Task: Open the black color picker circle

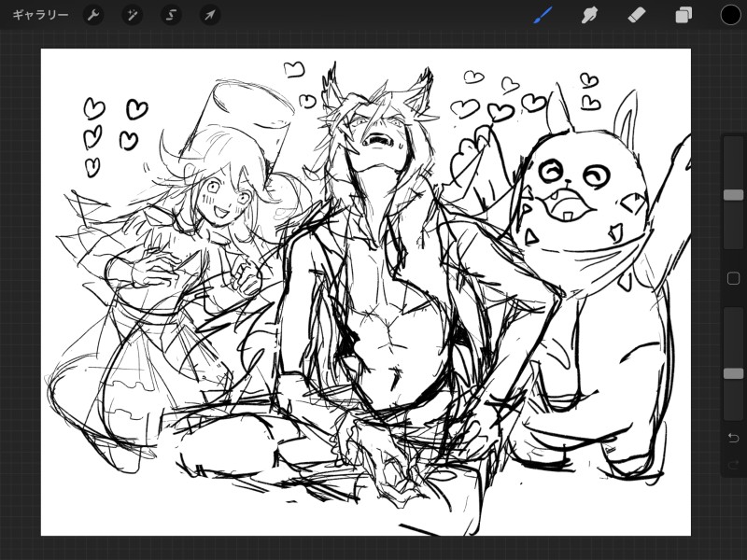Action: 730,15
